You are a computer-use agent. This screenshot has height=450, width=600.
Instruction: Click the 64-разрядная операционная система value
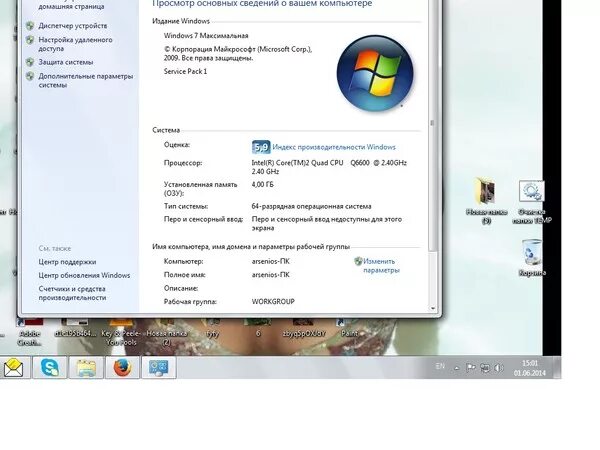coord(311,207)
